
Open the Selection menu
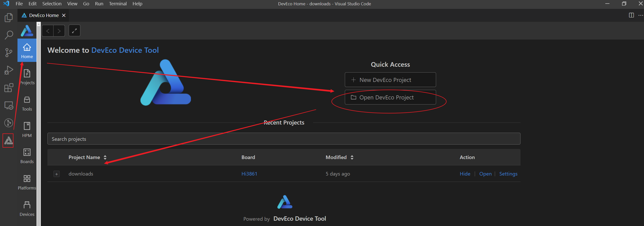[52, 4]
